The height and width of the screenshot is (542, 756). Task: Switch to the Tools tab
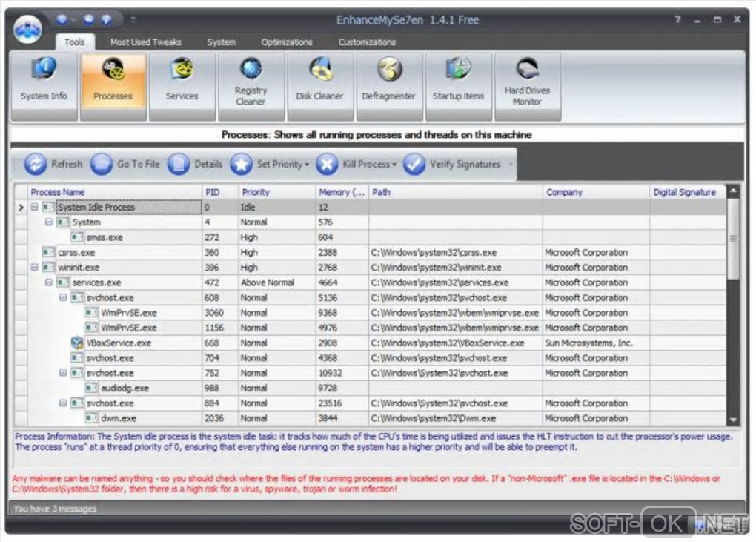[x=75, y=42]
